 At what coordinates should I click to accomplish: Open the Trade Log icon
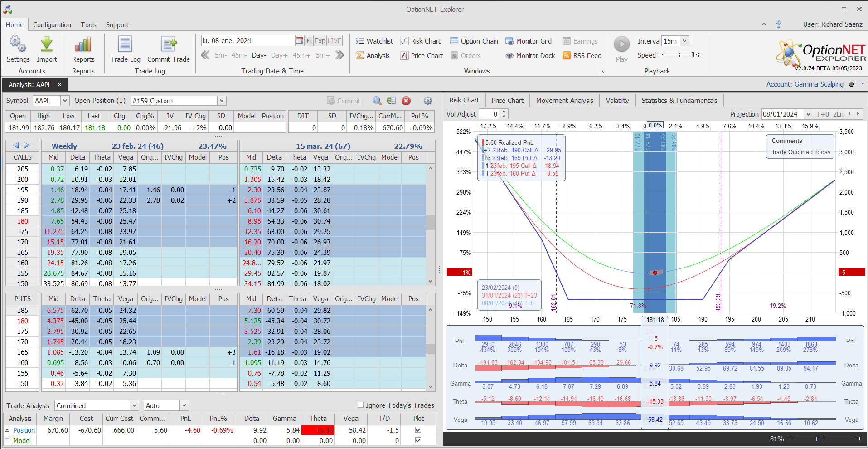pyautogui.click(x=125, y=44)
